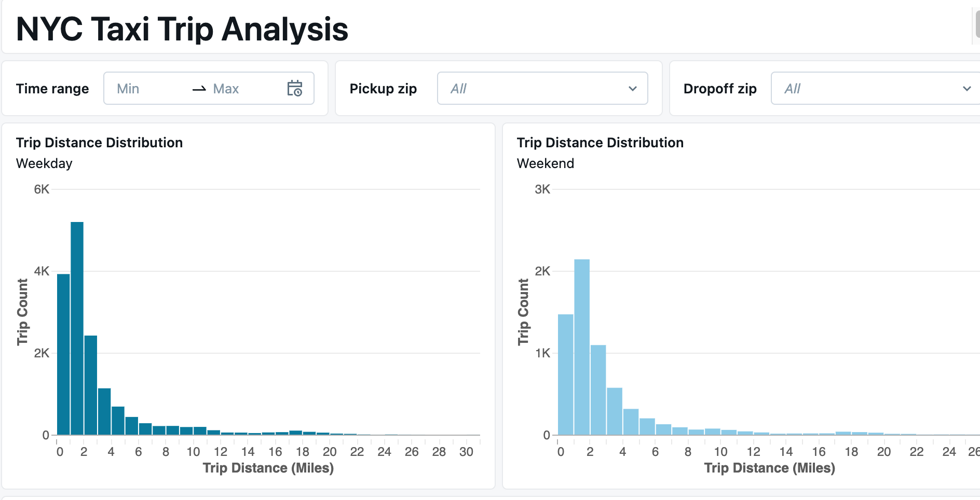Open the time range calendar picker icon
Viewport: 980px width, 500px height.
pos(296,88)
